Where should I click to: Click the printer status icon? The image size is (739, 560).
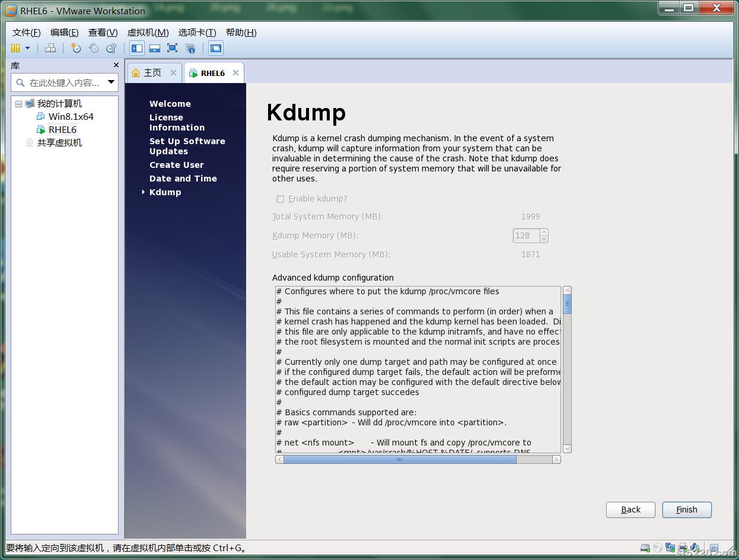click(683, 548)
